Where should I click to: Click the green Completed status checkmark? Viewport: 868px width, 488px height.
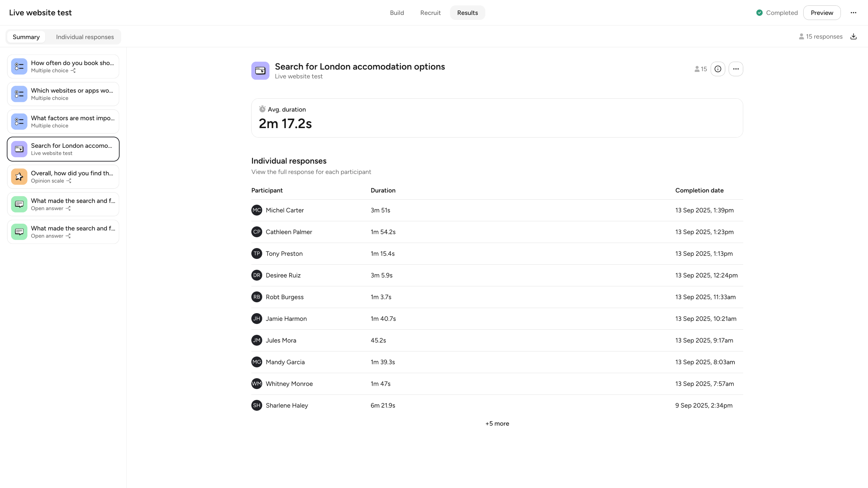click(x=759, y=13)
